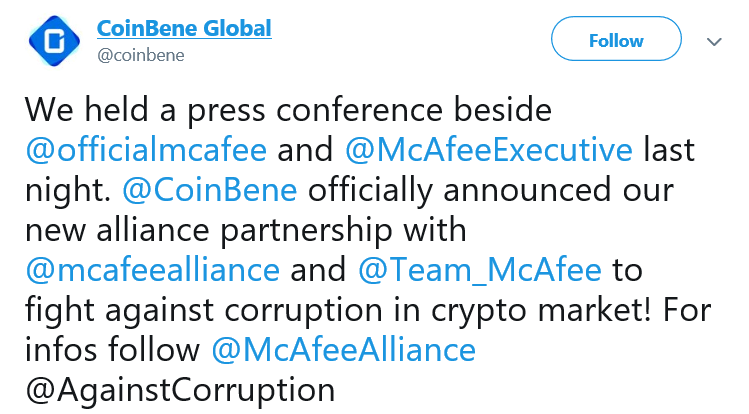
Task: Click the phrase 'officially announced our'
Action: [491, 191]
